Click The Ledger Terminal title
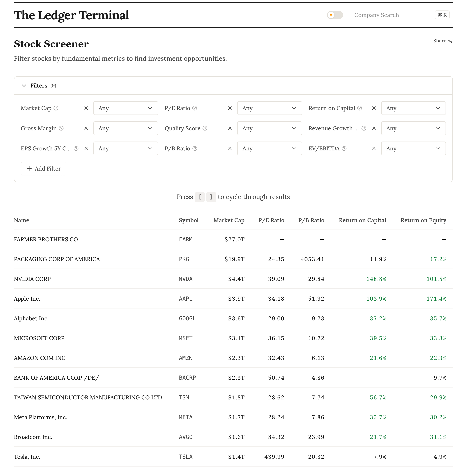Screen dimensions: 476x473 pyautogui.click(x=71, y=15)
